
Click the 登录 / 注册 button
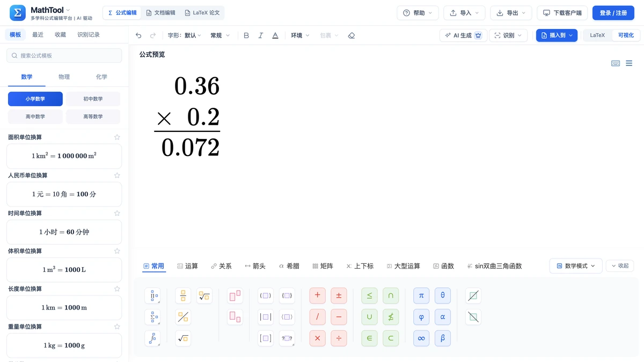(613, 13)
